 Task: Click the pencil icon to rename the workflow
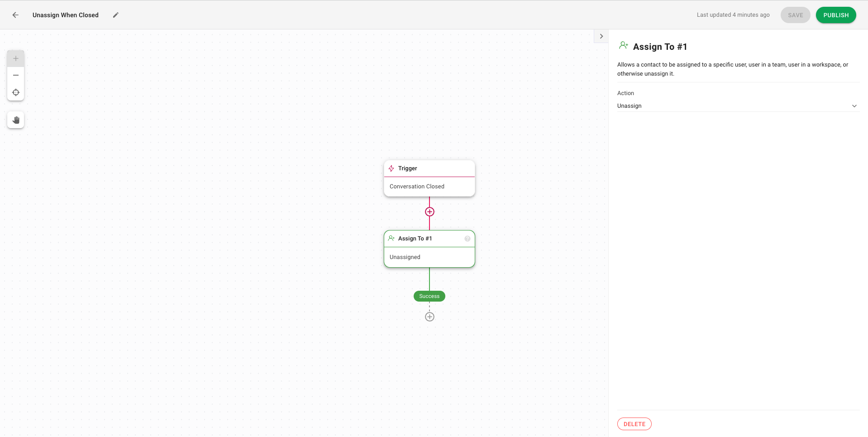tap(115, 15)
